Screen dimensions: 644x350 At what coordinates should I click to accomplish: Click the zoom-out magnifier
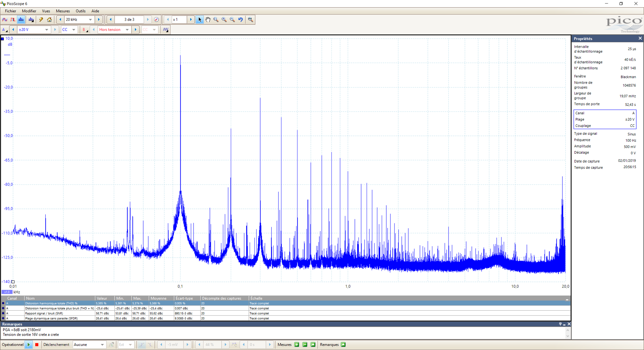click(x=232, y=19)
